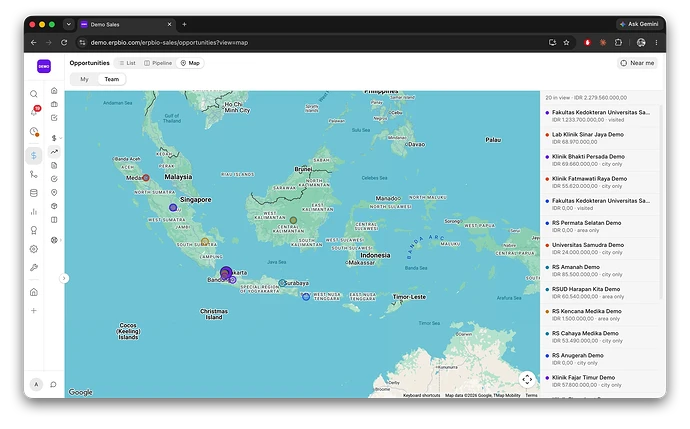Click the Medan map marker
This screenshot has width=690, height=429.
(x=146, y=178)
